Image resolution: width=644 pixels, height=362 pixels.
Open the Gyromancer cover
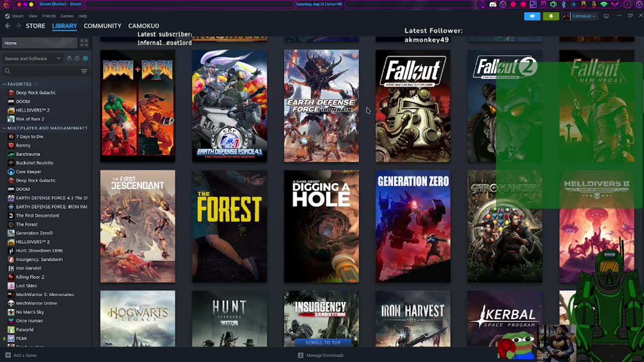tap(505, 226)
